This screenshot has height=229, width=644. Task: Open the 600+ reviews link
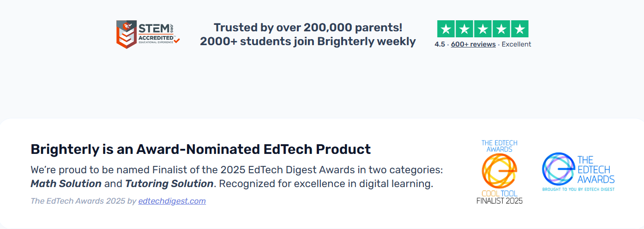click(473, 44)
